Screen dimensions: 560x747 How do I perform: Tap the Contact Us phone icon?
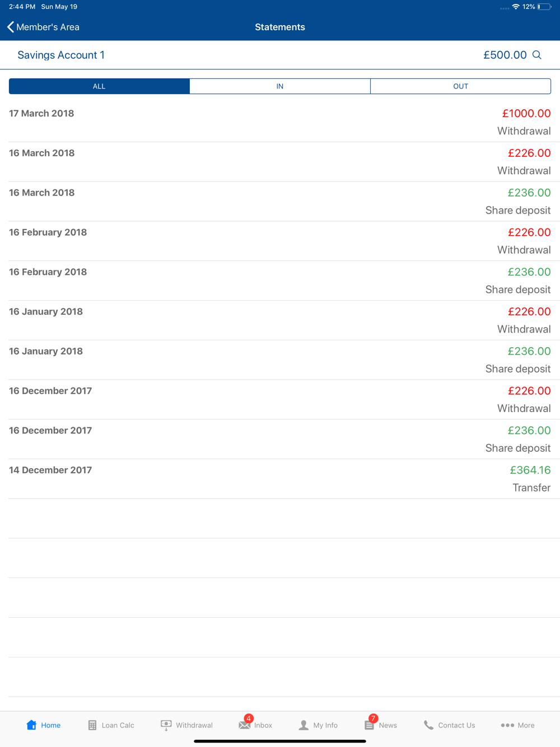click(x=428, y=725)
